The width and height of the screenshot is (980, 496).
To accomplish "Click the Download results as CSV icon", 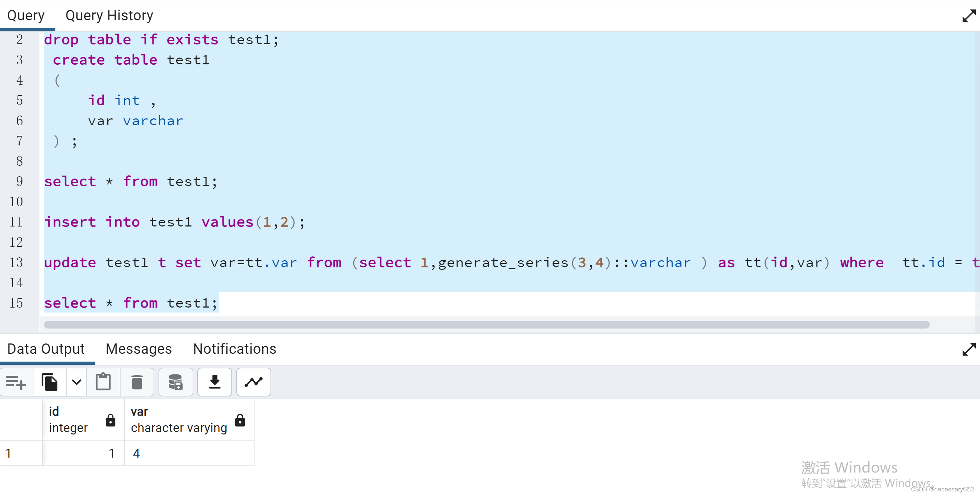I will [215, 382].
